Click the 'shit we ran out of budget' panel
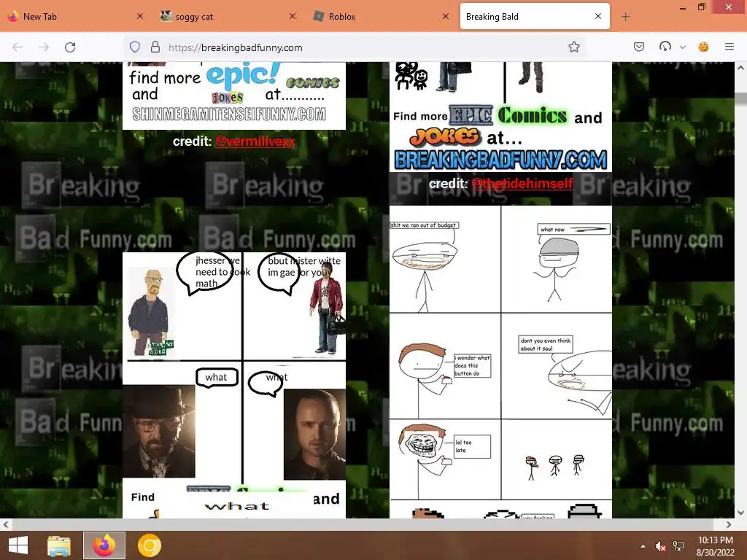This screenshot has height=560, width=747. click(445, 259)
